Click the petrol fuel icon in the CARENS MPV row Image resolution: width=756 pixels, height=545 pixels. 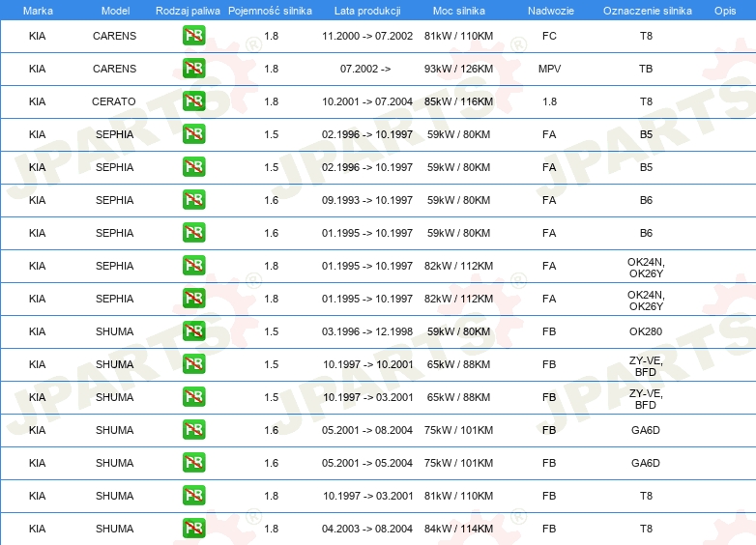click(x=193, y=69)
